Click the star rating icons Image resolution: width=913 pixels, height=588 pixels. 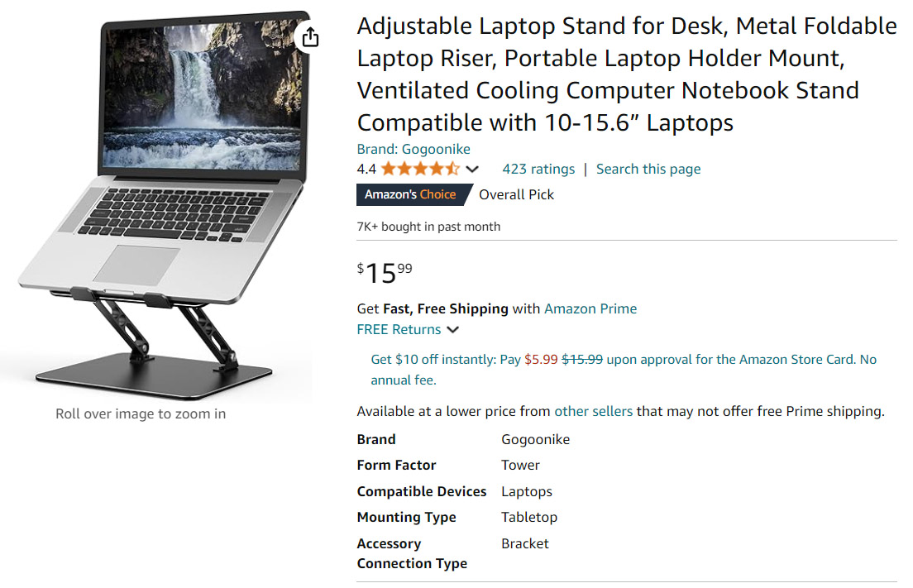point(420,169)
